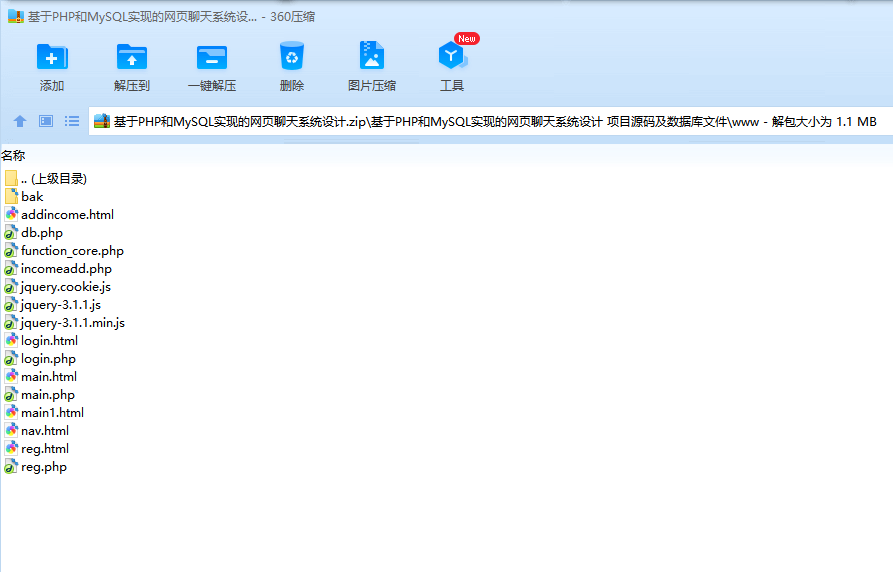Click the 添加 (Add) toolbar icon

pos(52,57)
